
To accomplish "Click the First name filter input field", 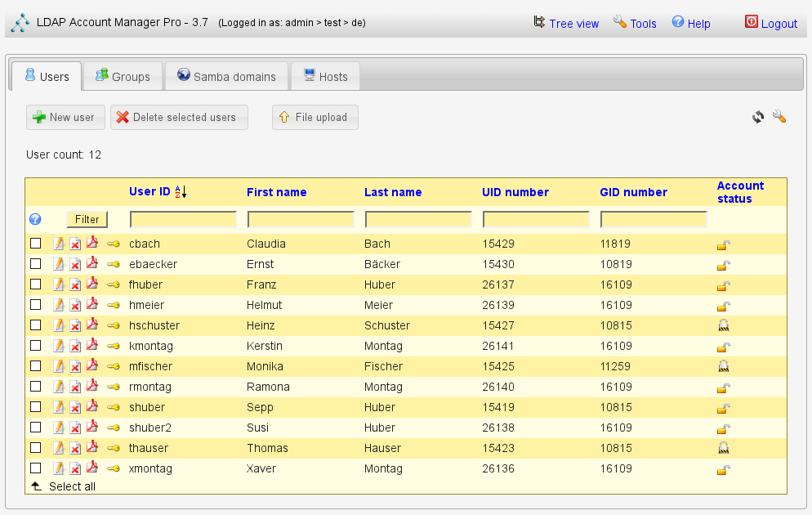I will click(301, 219).
